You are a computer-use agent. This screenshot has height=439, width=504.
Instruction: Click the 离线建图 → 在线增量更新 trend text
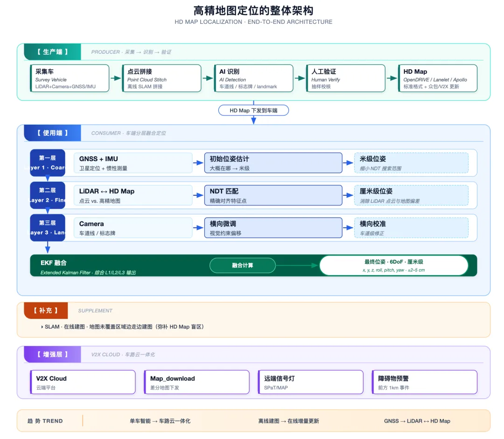click(289, 421)
